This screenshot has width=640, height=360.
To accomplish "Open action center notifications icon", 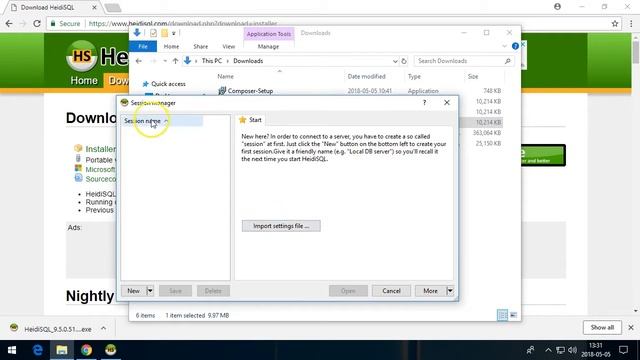I will 623,350.
